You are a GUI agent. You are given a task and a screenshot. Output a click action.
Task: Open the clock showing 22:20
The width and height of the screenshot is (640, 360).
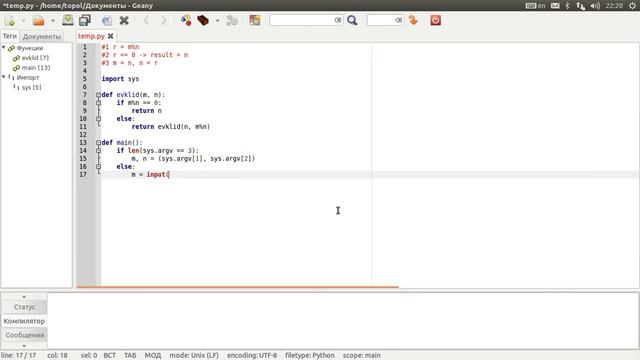point(614,6)
